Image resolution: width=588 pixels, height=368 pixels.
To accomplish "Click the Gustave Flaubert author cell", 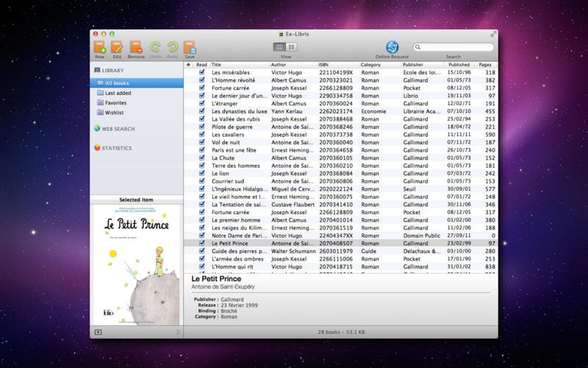I will coord(293,205).
